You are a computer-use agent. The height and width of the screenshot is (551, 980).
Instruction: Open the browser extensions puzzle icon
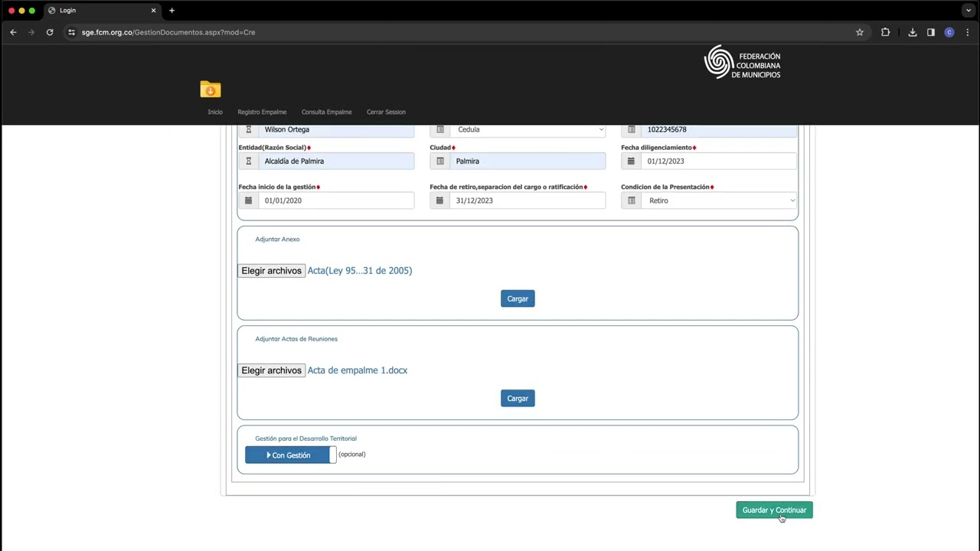[x=886, y=32]
